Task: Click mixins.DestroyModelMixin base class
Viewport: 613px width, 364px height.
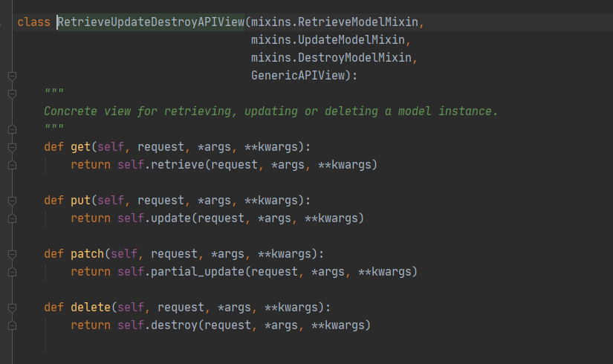Action: (331, 58)
